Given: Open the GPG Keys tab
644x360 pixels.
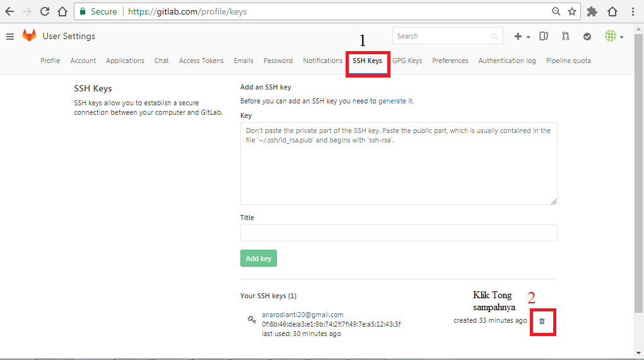Looking at the screenshot, I should click(407, 61).
